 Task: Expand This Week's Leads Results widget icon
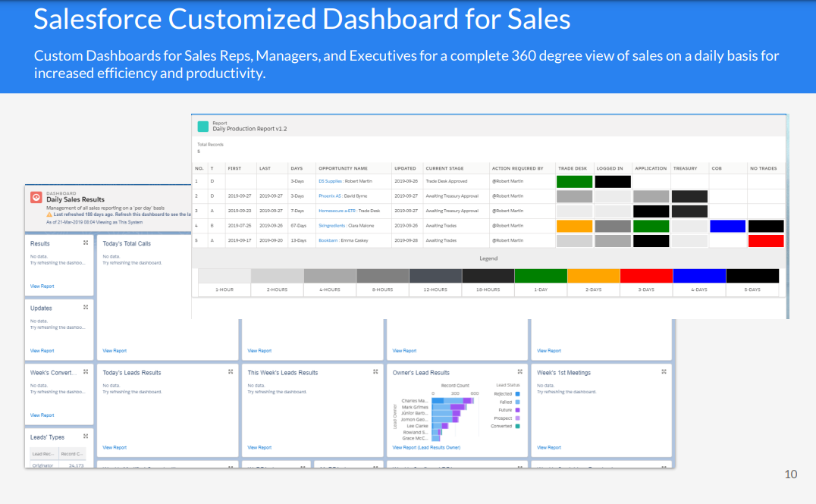point(375,372)
